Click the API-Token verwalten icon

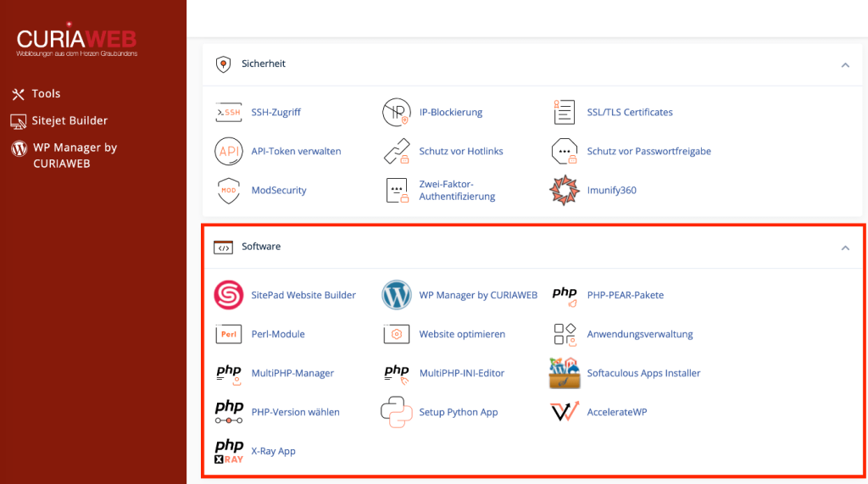pyautogui.click(x=229, y=151)
